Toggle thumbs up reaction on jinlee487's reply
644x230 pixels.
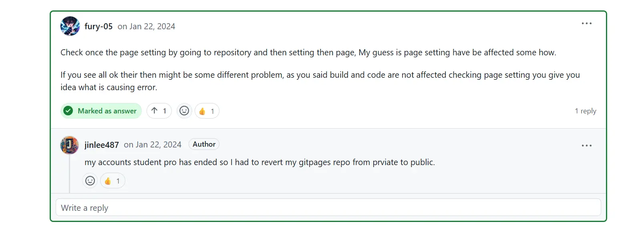tap(113, 181)
